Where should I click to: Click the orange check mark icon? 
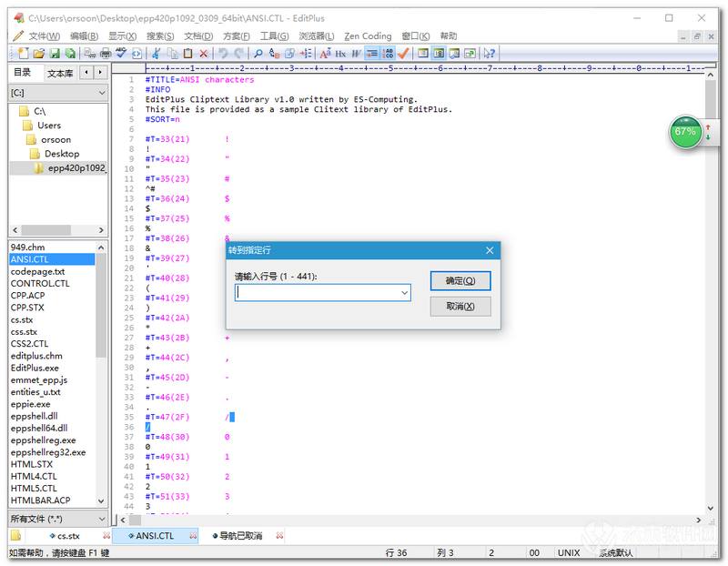point(403,54)
